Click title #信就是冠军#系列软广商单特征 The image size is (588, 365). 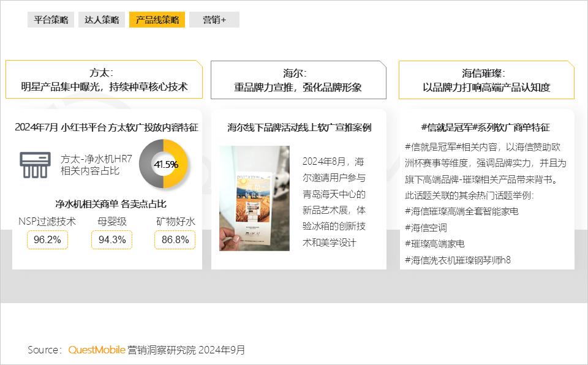coord(486,127)
